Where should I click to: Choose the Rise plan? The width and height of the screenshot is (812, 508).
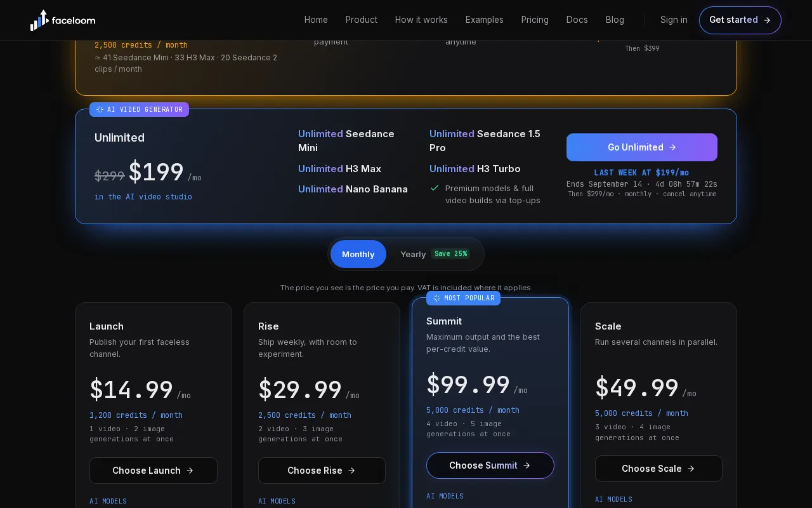pyautogui.click(x=322, y=471)
